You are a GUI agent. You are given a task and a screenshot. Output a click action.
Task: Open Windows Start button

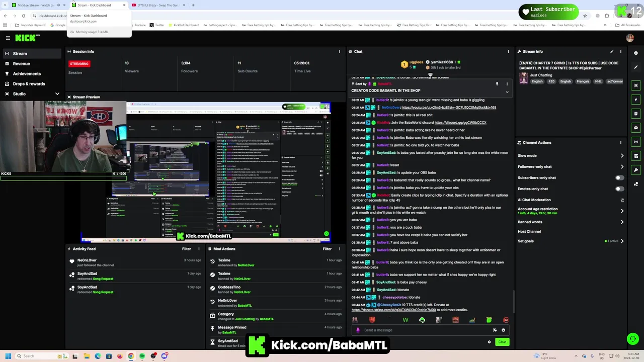[x=8, y=356]
